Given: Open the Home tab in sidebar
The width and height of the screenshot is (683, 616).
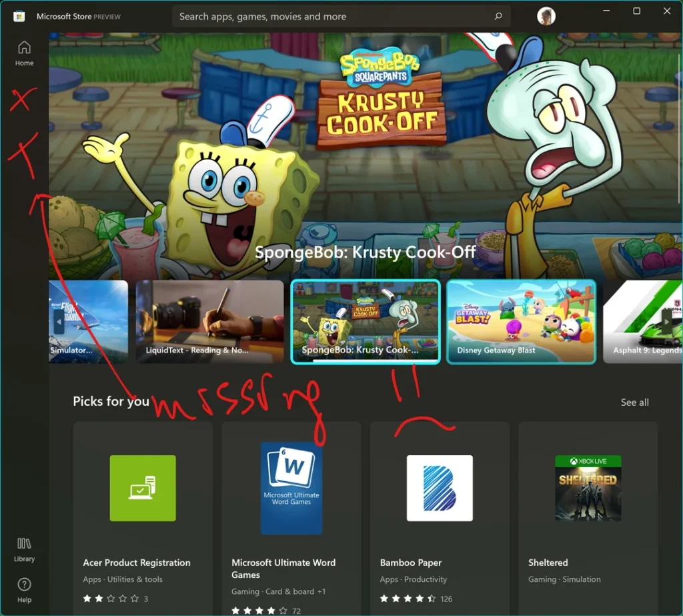Looking at the screenshot, I should click(x=24, y=53).
